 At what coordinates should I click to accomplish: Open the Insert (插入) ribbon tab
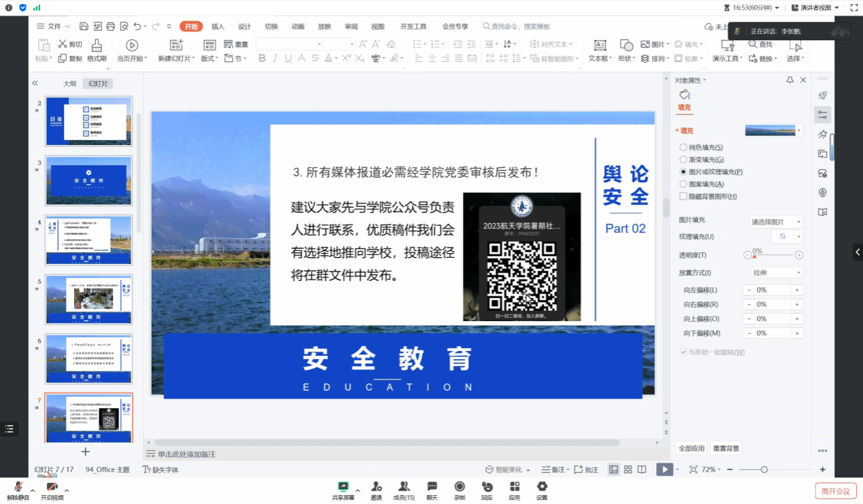click(218, 27)
